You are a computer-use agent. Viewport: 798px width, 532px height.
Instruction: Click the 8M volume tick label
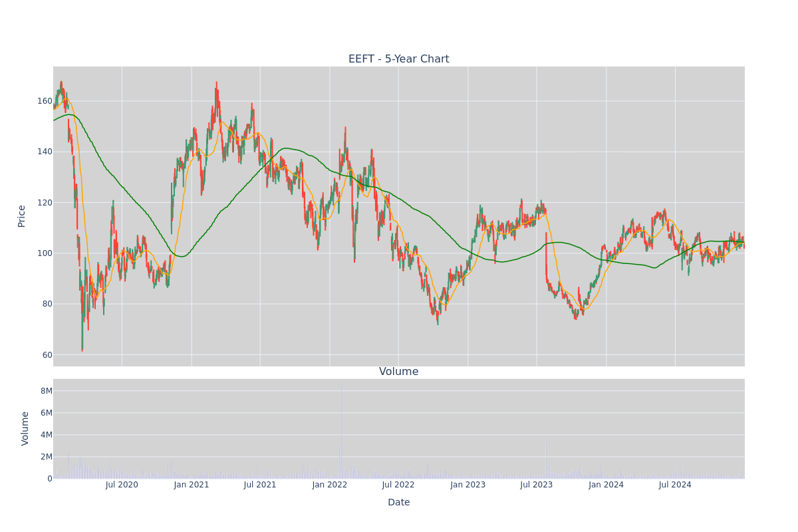(46, 391)
